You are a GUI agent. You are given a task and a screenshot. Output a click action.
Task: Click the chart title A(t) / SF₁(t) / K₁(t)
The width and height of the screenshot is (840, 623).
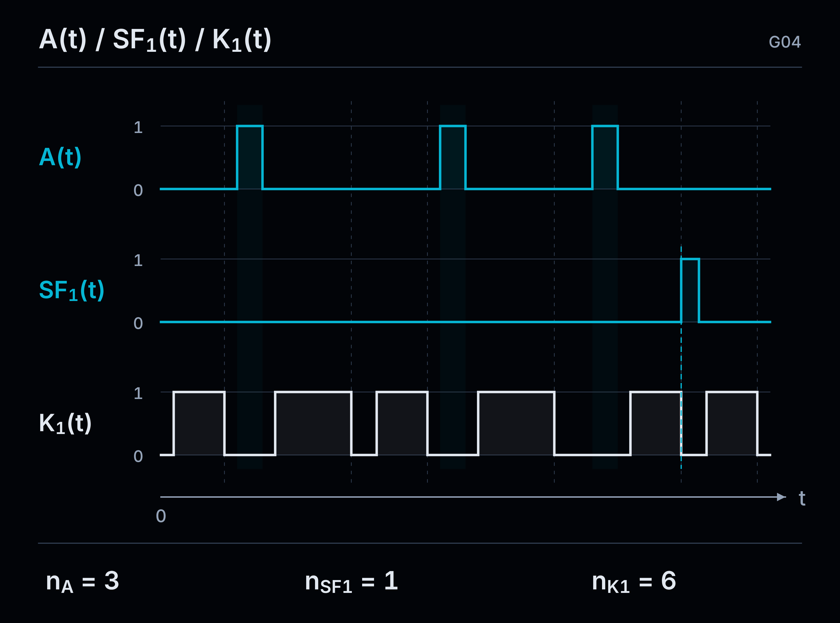(x=155, y=39)
